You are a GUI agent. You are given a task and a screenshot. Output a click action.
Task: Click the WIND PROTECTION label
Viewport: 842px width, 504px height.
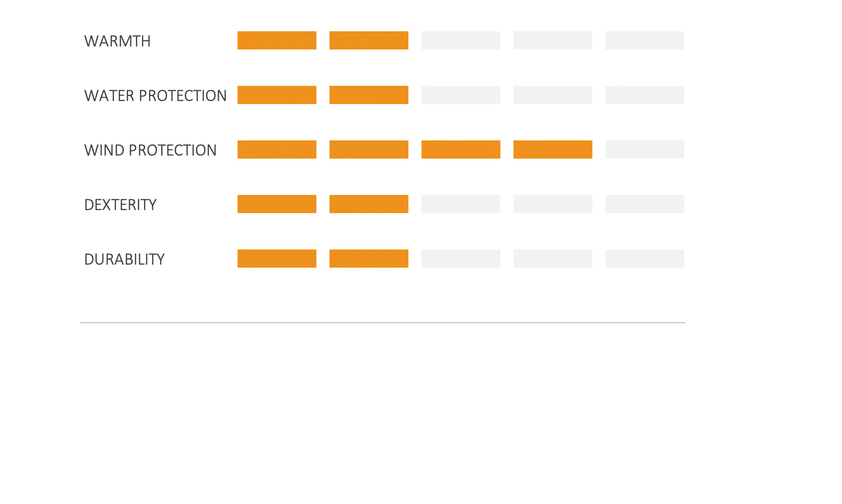tap(150, 150)
